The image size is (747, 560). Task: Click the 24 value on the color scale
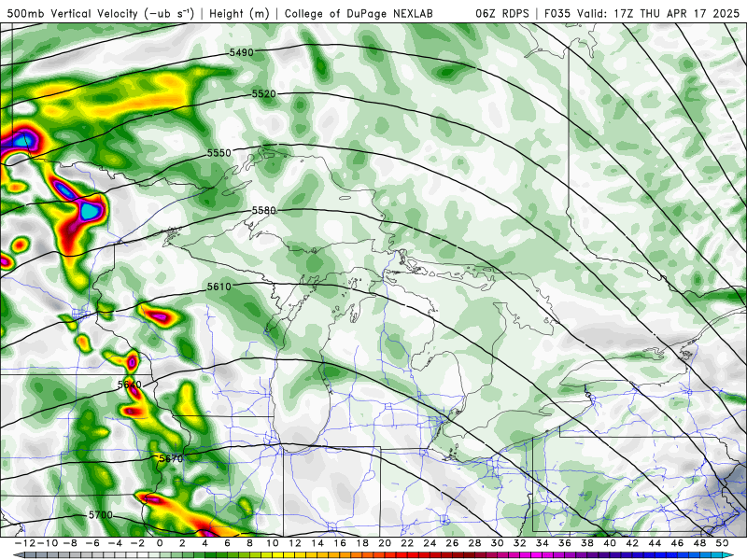coord(430,543)
